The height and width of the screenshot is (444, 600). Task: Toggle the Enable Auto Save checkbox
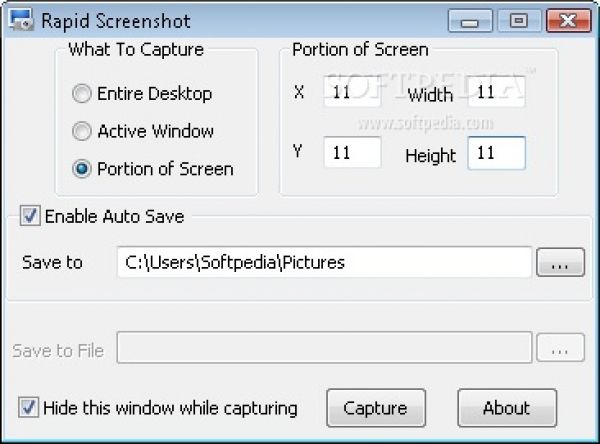coord(30,216)
